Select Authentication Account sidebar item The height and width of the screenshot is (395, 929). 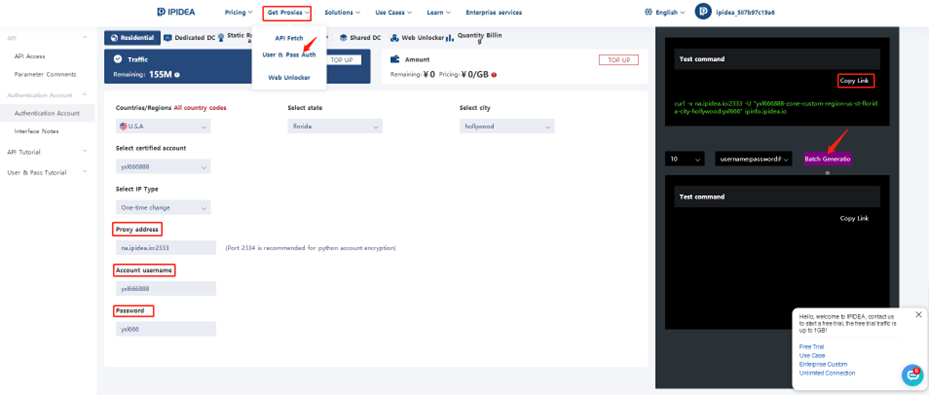point(47,113)
